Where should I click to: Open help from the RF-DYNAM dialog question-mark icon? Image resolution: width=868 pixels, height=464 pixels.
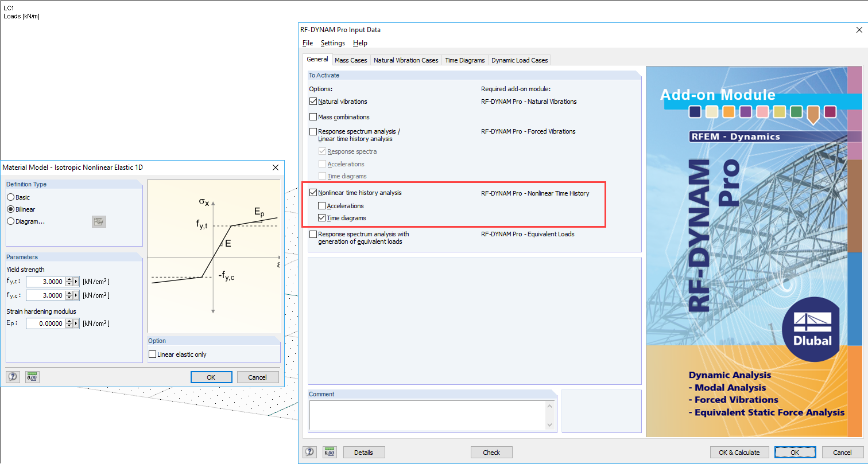[309, 452]
